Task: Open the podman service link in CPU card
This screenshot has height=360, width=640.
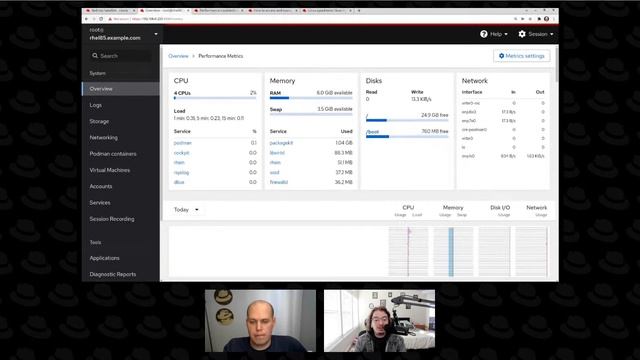Action: pyautogui.click(x=182, y=143)
